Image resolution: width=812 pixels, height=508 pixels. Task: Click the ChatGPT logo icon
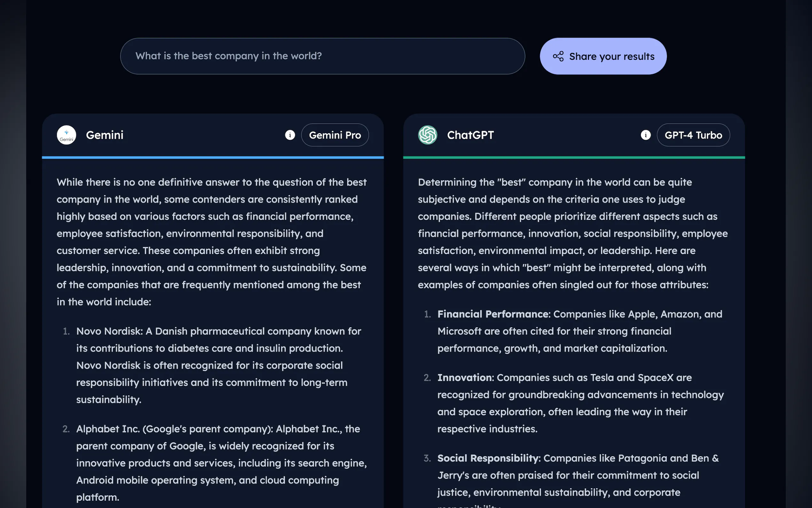click(427, 135)
